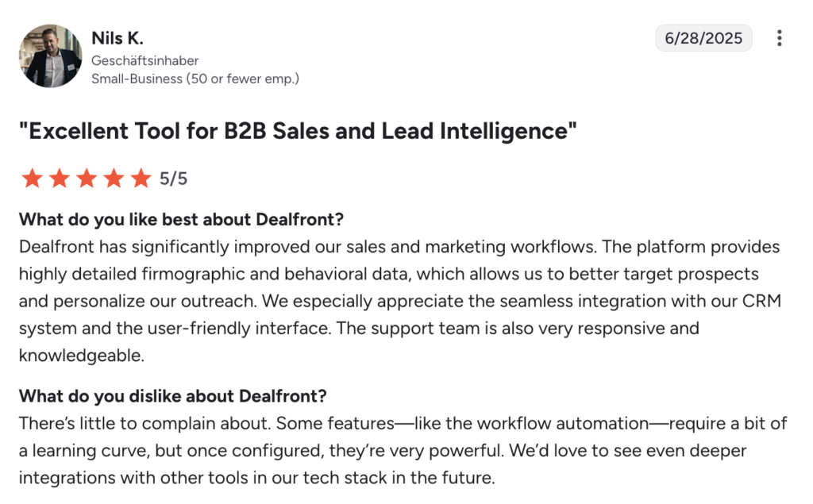The height and width of the screenshot is (504, 813).
Task: Open the three-dot options menu
Action: point(779,37)
